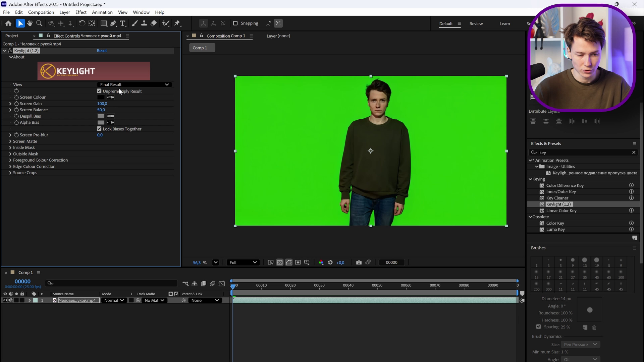Click the Screen Colour eyedropper icon
Viewport: 644px width, 362px height.
coord(111,98)
